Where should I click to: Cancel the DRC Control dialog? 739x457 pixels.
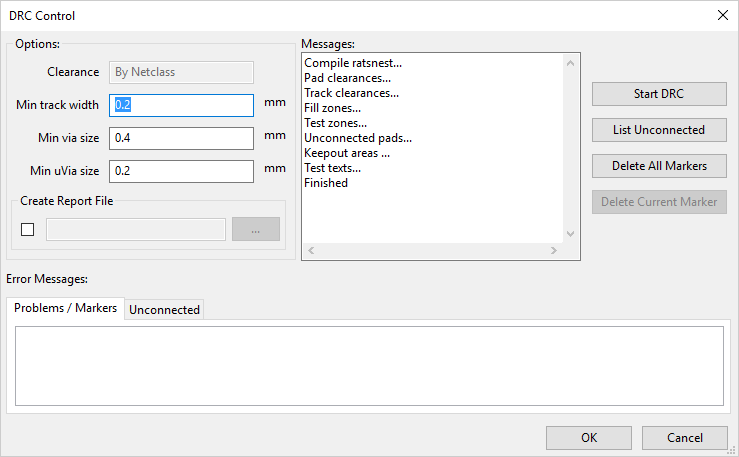point(685,438)
